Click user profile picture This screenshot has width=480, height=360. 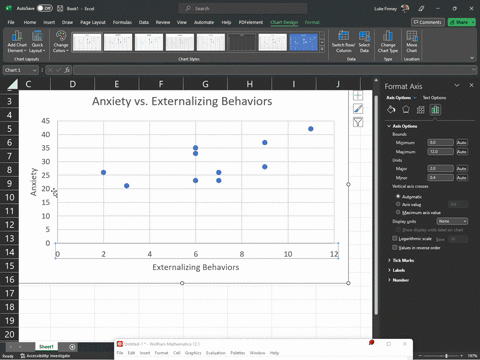point(405,8)
